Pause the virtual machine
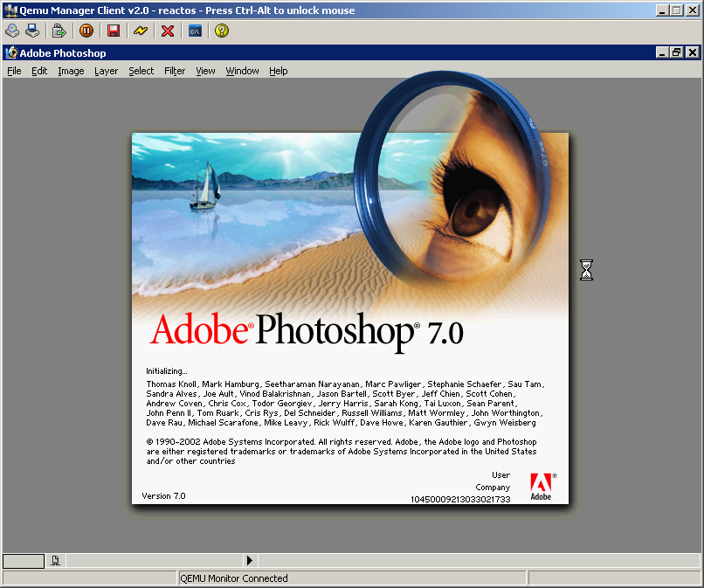704x588 pixels. (x=86, y=31)
